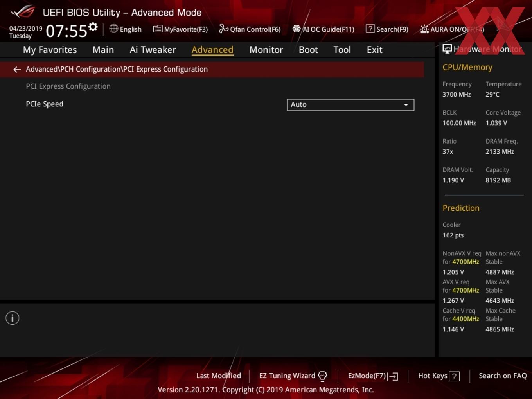The width and height of the screenshot is (532, 399).
Task: Open the Tool tab
Action: click(342, 50)
